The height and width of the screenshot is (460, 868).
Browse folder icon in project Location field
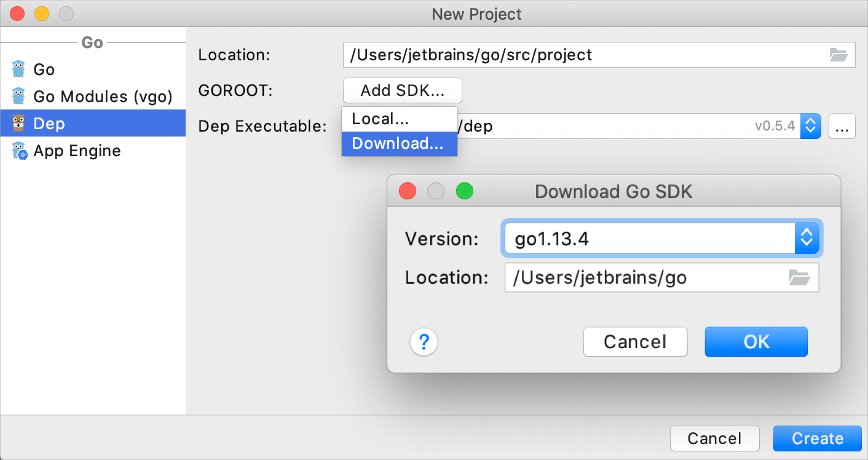click(x=838, y=55)
